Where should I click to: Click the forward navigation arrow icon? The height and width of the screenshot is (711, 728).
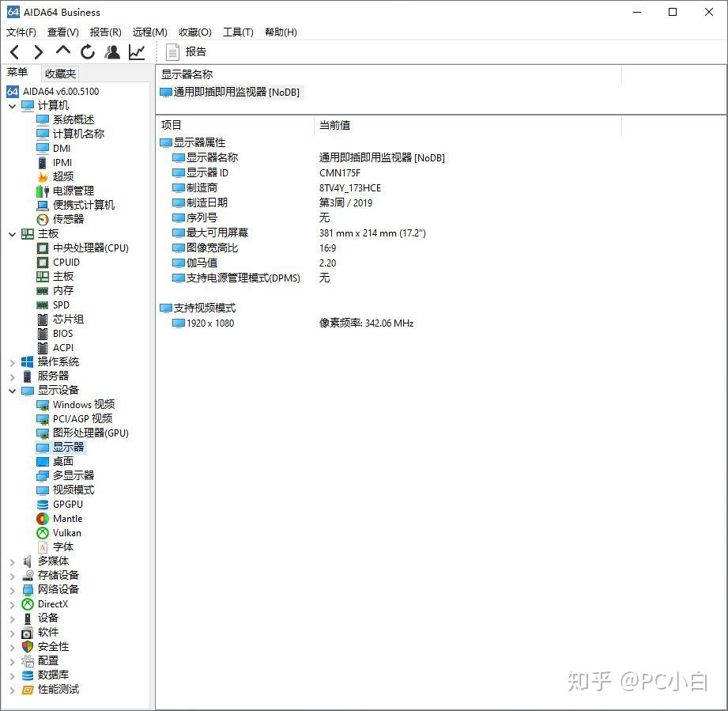38,51
